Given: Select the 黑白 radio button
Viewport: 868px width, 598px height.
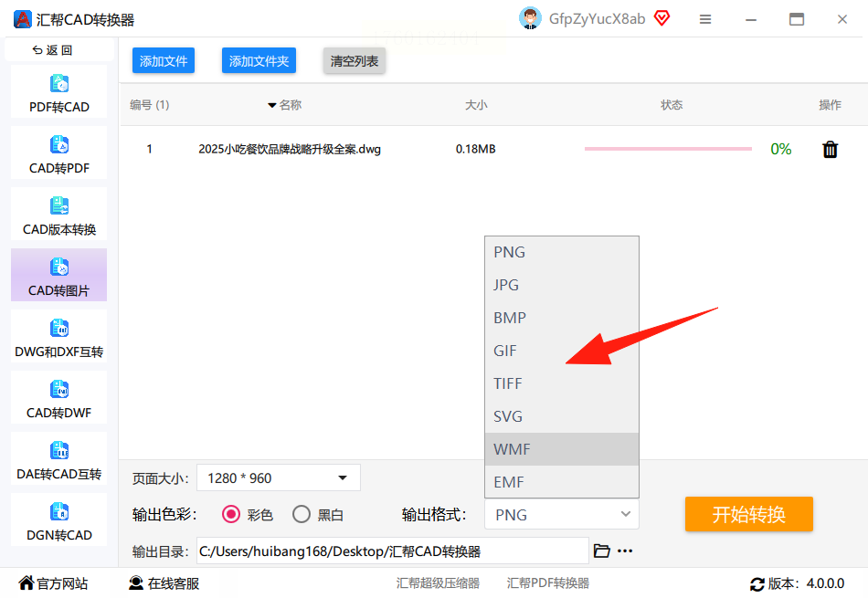Looking at the screenshot, I should [x=302, y=515].
